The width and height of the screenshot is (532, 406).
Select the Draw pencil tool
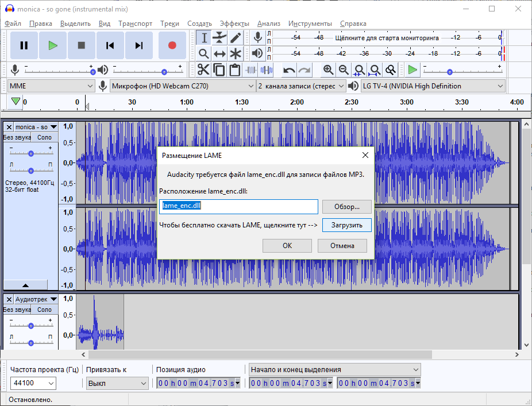(236, 38)
